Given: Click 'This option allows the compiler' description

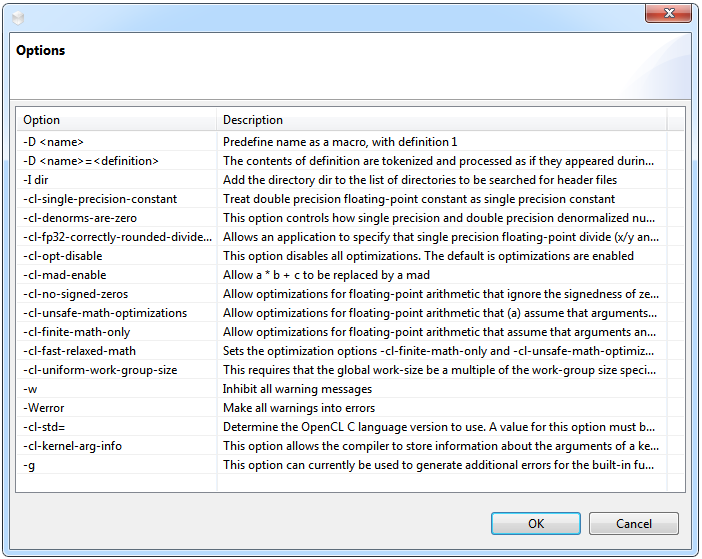Looking at the screenshot, I should click(441, 446).
